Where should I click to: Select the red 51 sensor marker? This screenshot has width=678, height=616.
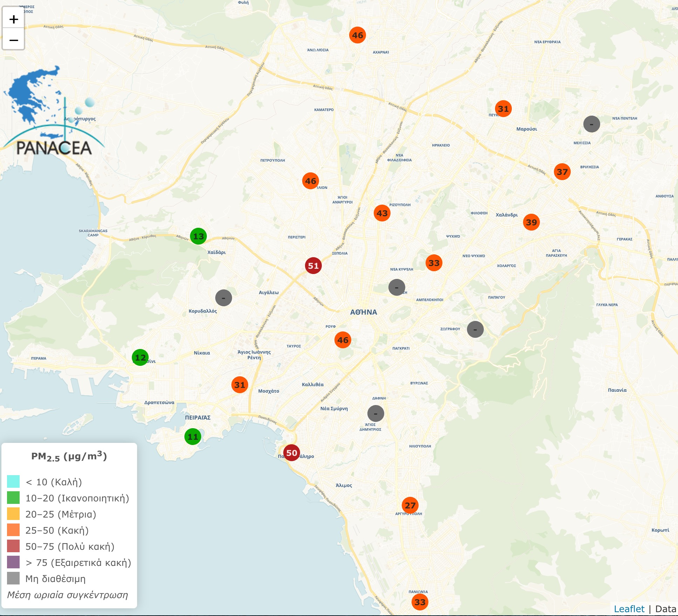pos(313,266)
